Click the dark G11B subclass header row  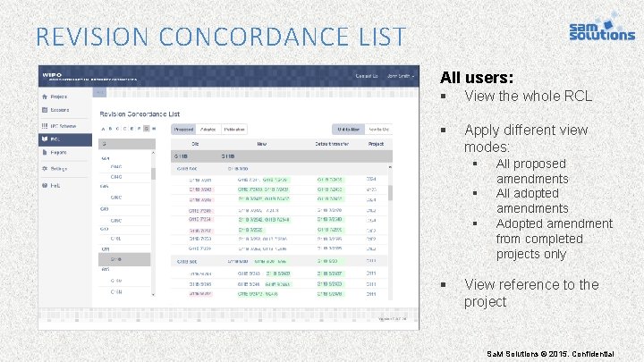pyautogui.click(x=282, y=156)
